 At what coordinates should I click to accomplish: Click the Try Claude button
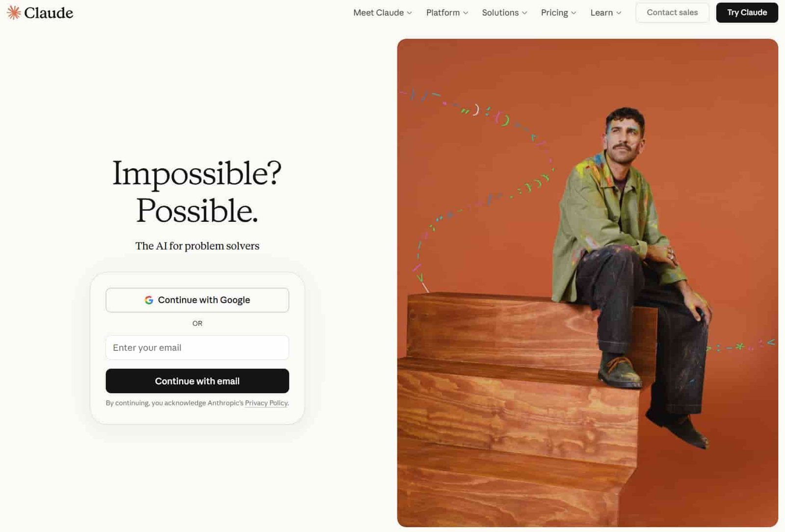pyautogui.click(x=747, y=13)
